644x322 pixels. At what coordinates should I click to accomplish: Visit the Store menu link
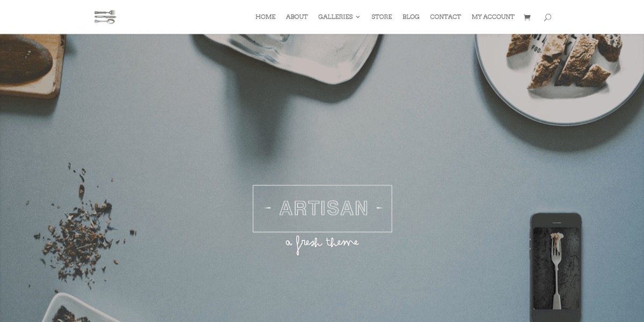382,17
